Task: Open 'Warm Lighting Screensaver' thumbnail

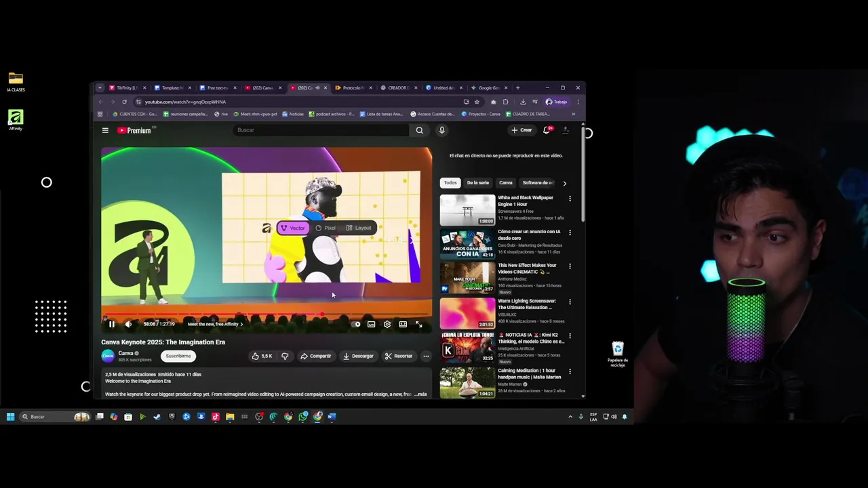Action: click(x=467, y=313)
